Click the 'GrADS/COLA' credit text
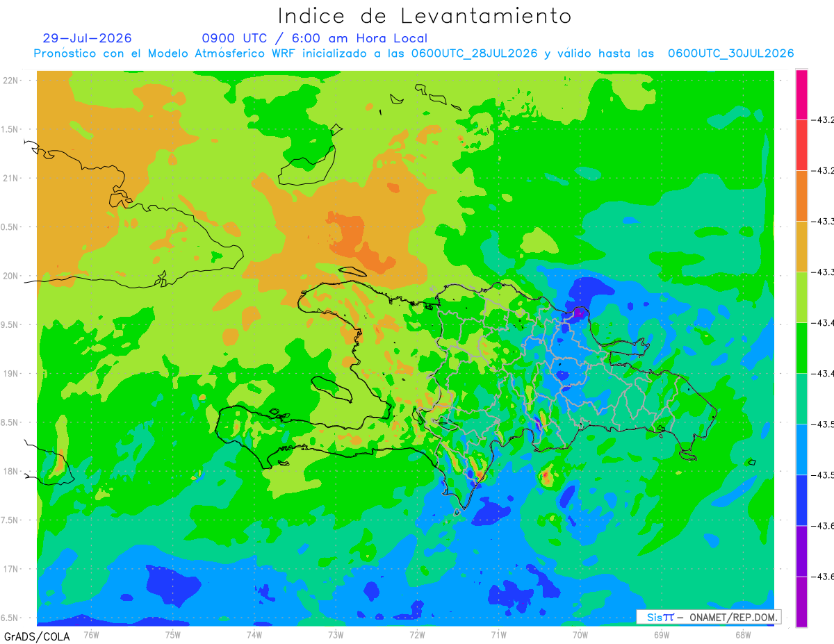 tap(35, 636)
